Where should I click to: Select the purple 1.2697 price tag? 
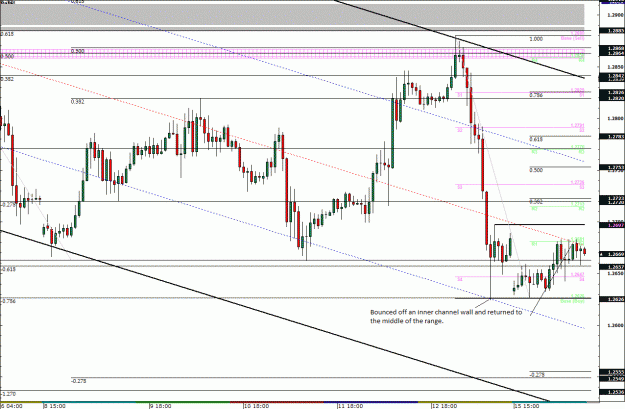coord(612,225)
